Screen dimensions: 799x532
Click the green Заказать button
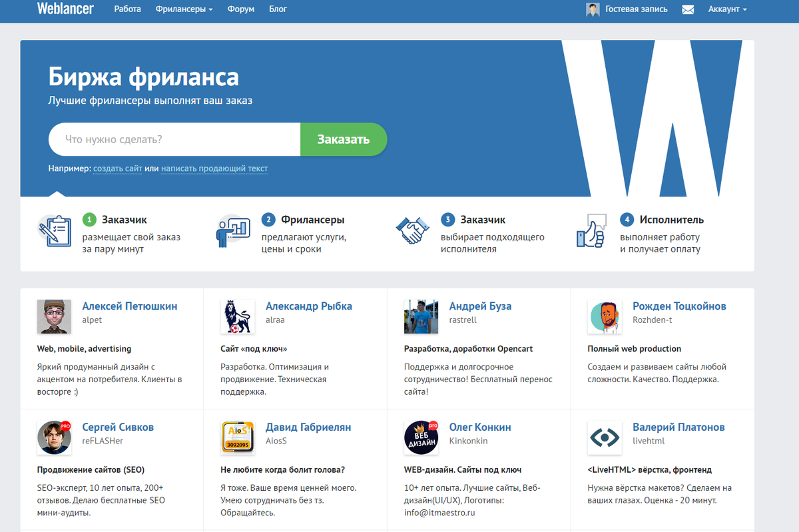[x=344, y=139]
